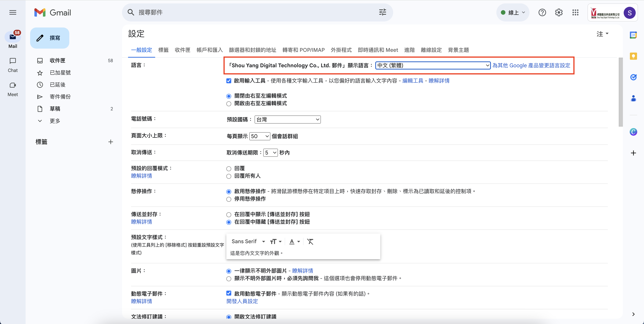
Task: Click the remove formatting icon
Action: 310,241
